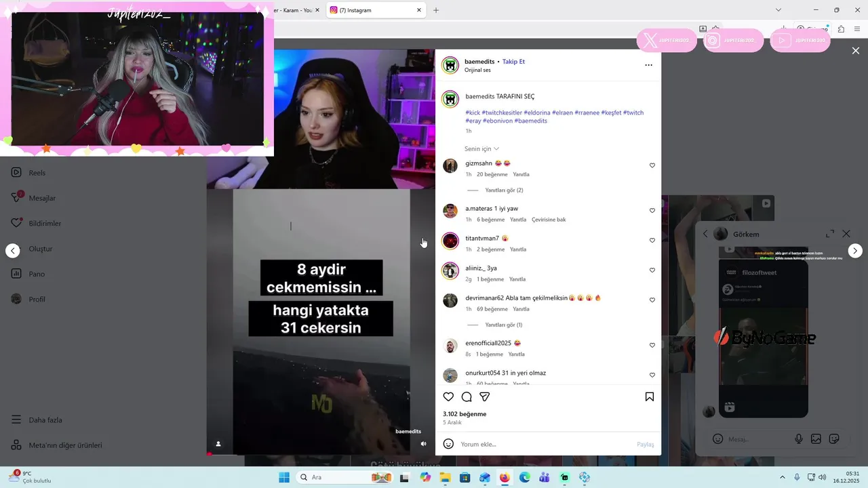
Task: Like a.materas's comment
Action: [x=652, y=211]
